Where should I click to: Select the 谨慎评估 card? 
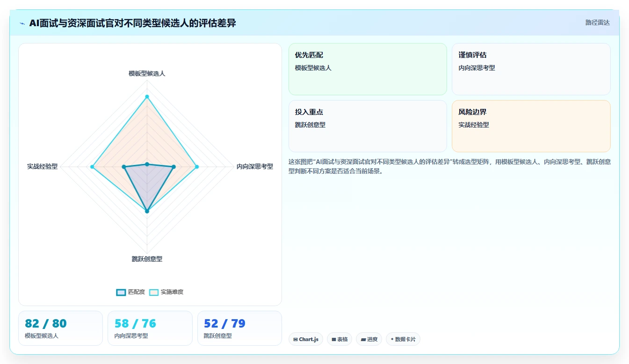coord(531,69)
